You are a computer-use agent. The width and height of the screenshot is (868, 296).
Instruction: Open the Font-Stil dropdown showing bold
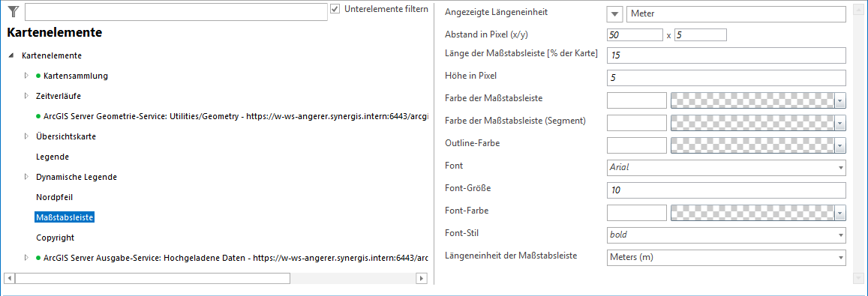click(x=727, y=235)
